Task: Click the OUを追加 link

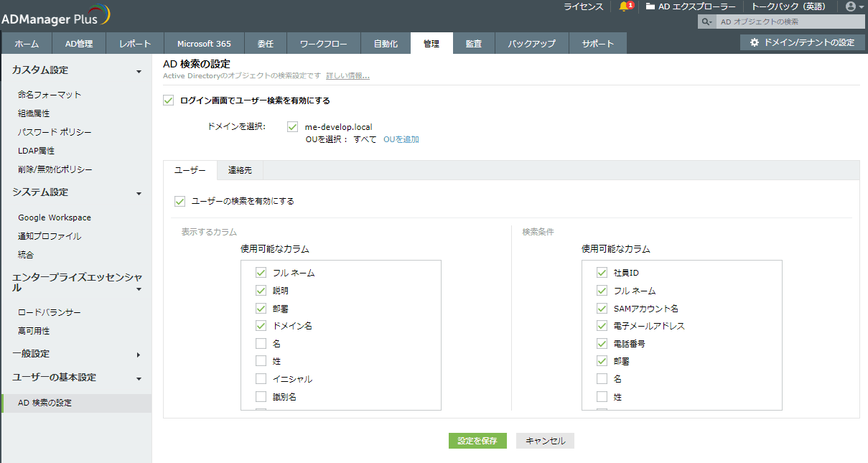Action: [x=401, y=139]
